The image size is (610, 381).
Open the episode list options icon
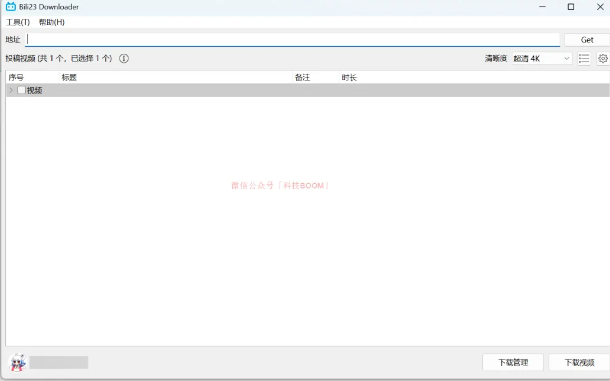[x=584, y=59]
